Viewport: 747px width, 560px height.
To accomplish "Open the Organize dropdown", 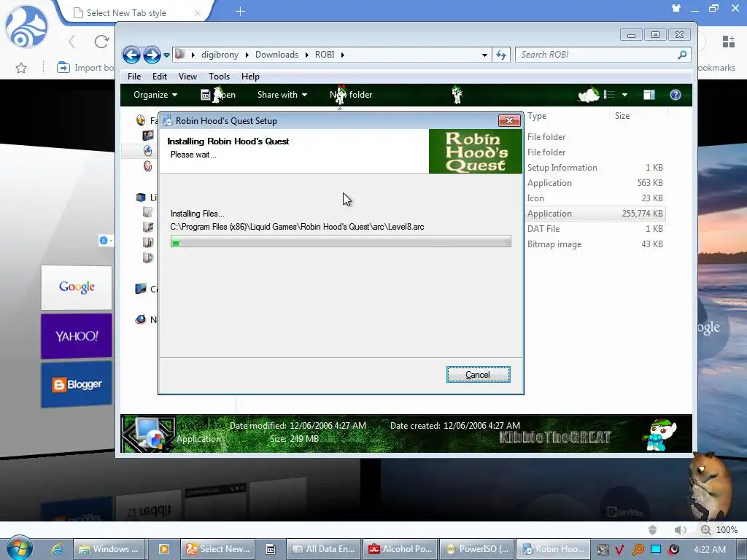I will (155, 95).
